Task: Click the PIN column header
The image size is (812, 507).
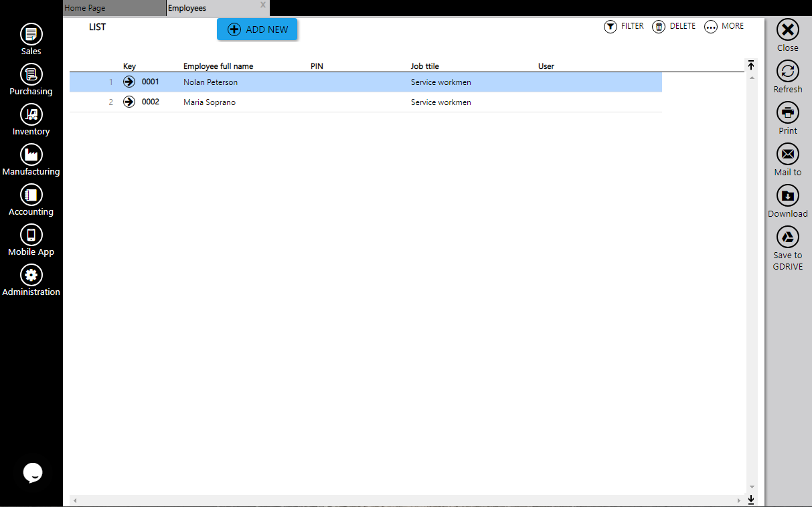Action: pos(317,66)
